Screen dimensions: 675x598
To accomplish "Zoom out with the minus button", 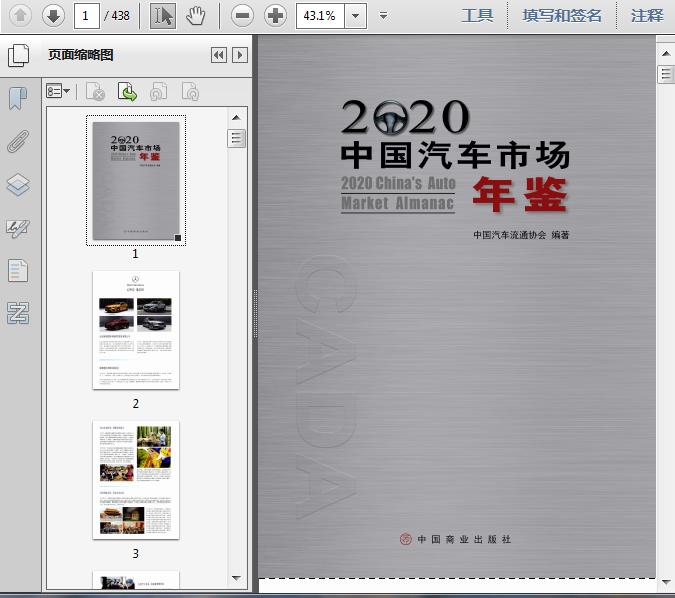I will [242, 16].
